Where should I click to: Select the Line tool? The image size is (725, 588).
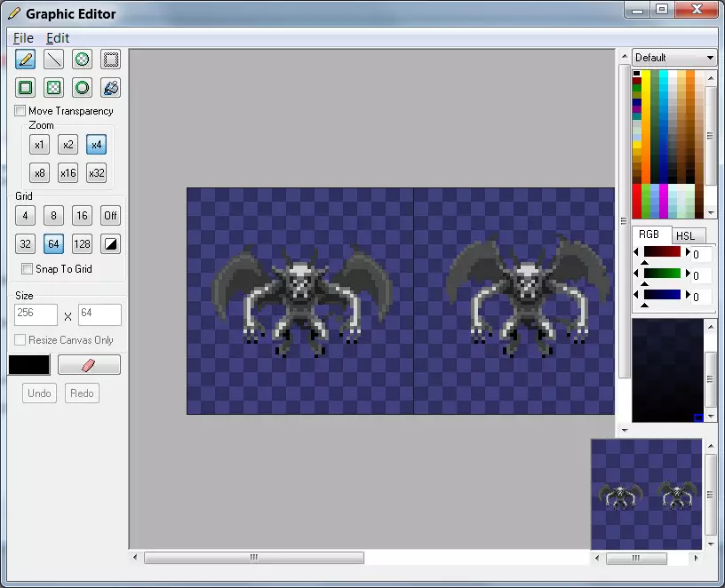coord(54,60)
